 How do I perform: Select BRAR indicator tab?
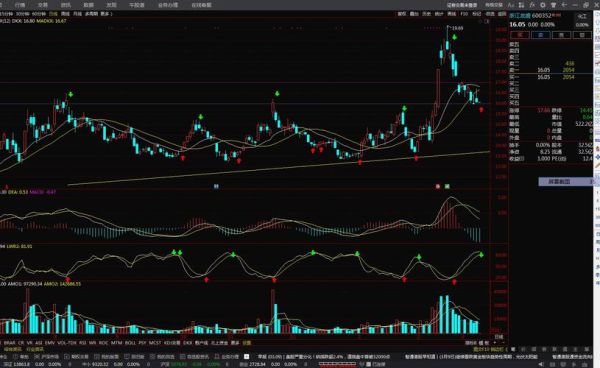pos(10,343)
